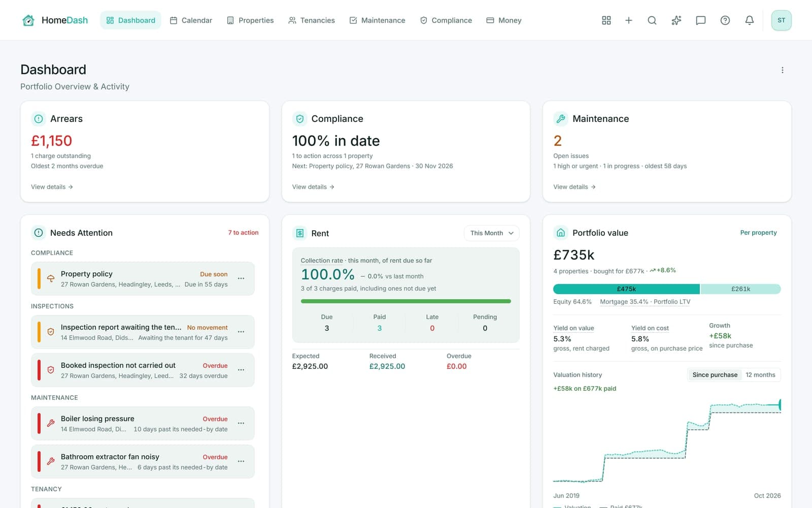Open the ST user avatar menu

[x=781, y=20]
